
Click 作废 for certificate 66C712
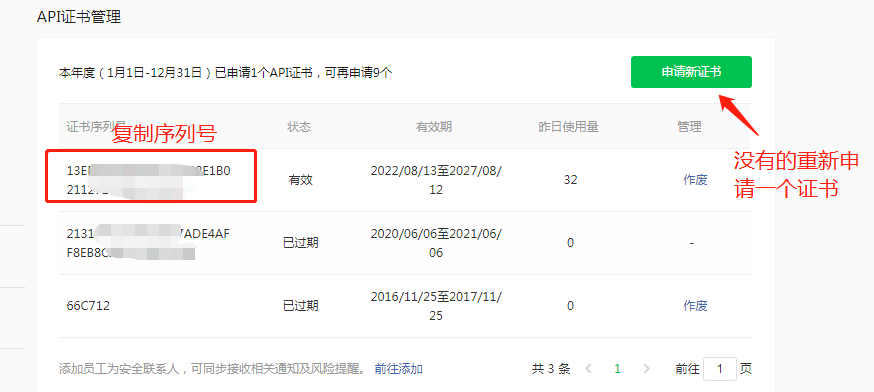point(695,306)
